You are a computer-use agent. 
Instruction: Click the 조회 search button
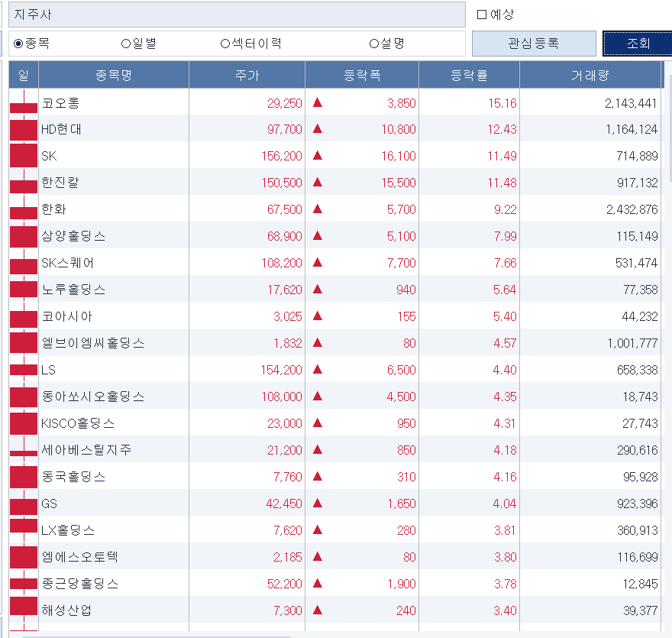[638, 44]
